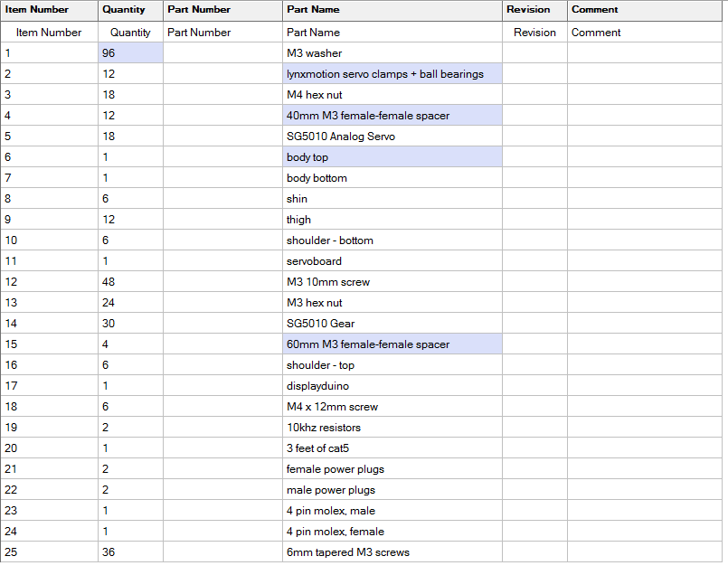Click the M3 10mm screw cell
The height and width of the screenshot is (575, 728).
tap(392, 282)
